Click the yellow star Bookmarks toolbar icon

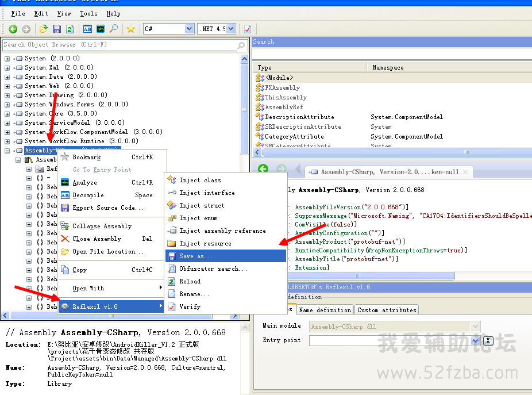[130, 29]
